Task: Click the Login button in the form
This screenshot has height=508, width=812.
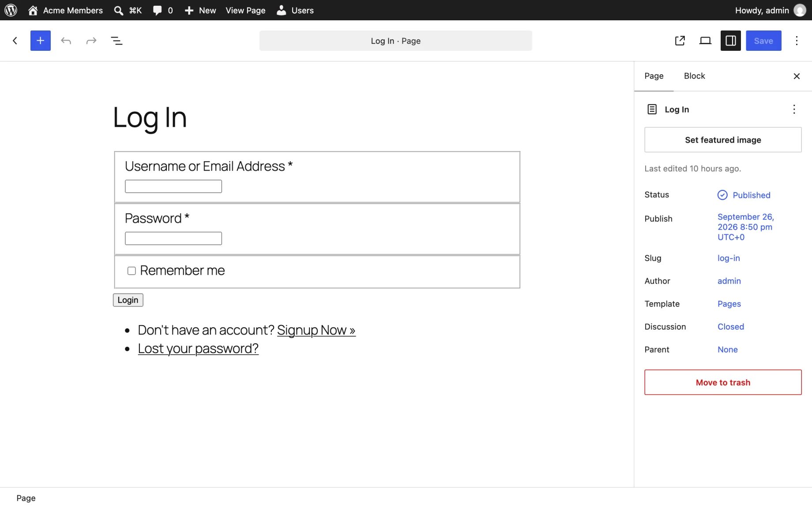Action: pyautogui.click(x=128, y=300)
